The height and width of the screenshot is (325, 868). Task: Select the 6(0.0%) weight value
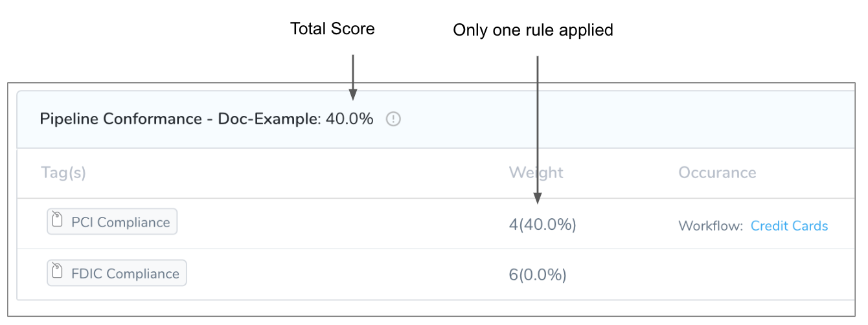pos(538,275)
